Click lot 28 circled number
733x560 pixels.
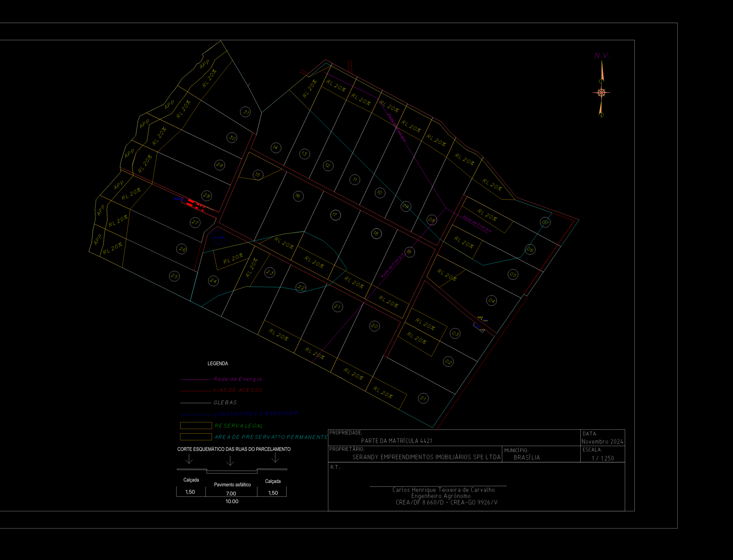click(x=206, y=195)
